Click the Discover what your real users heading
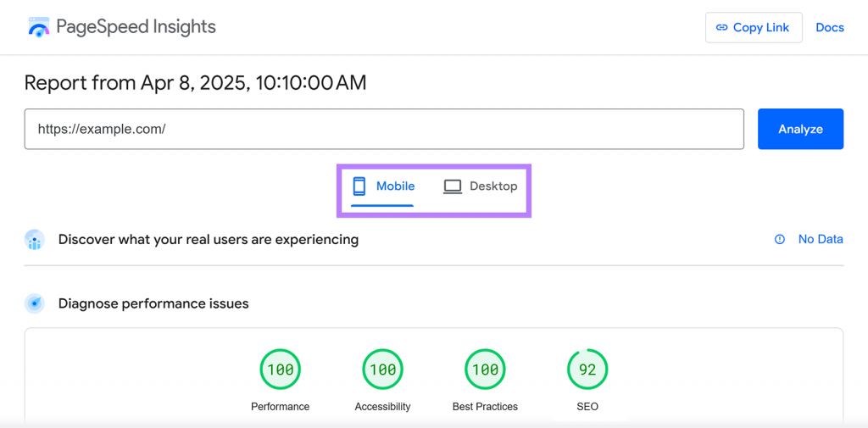Viewport: 868px width, 428px height. tap(209, 240)
